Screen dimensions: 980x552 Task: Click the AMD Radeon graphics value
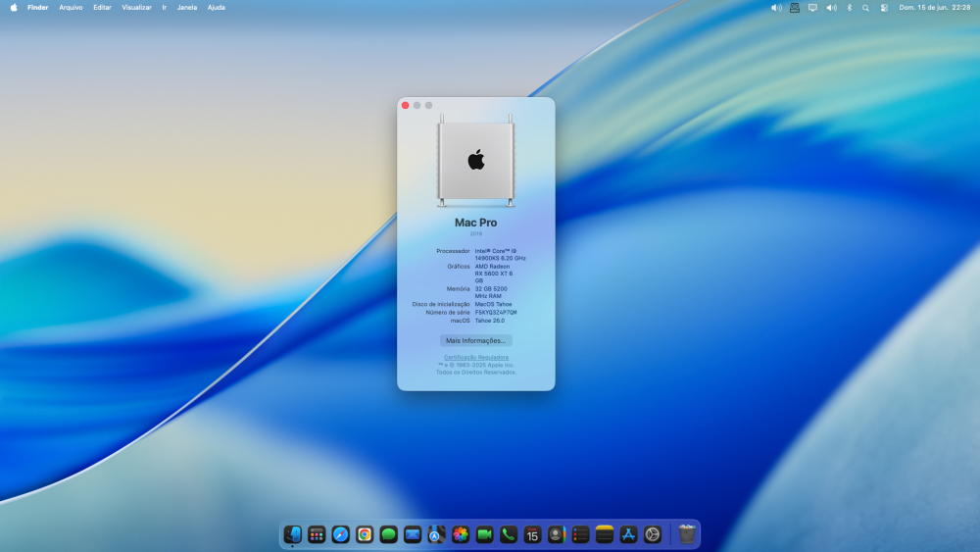[494, 274]
